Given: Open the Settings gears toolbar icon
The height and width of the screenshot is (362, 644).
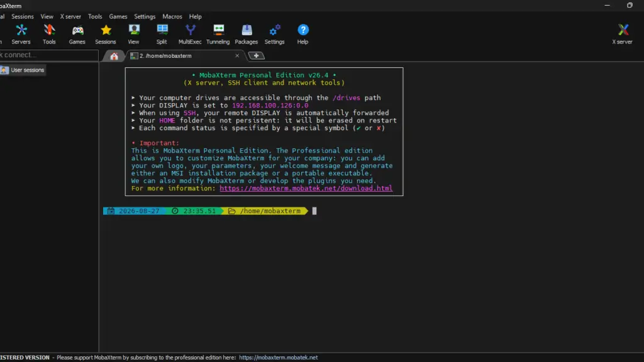Looking at the screenshot, I should [274, 34].
